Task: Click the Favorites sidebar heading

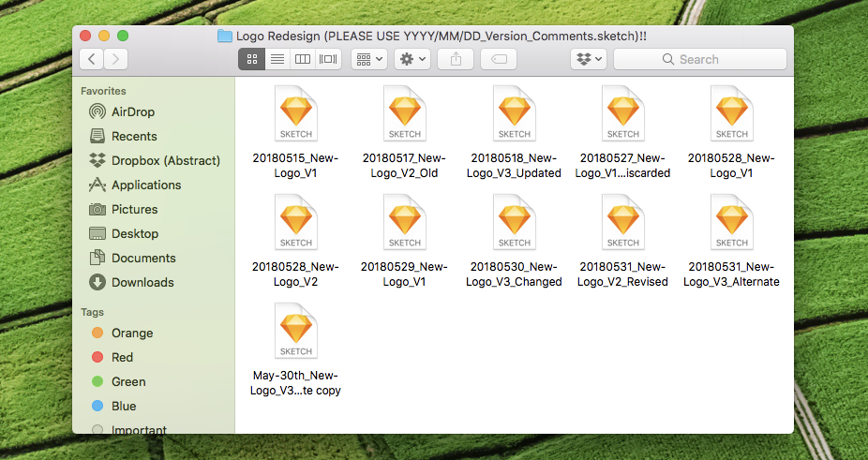Action: (103, 91)
